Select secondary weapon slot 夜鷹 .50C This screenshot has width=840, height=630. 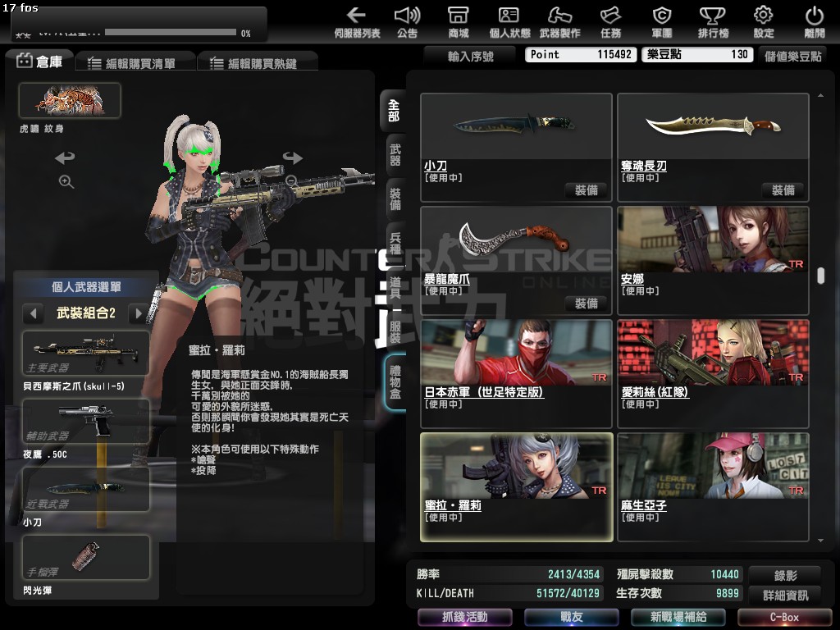click(85, 421)
